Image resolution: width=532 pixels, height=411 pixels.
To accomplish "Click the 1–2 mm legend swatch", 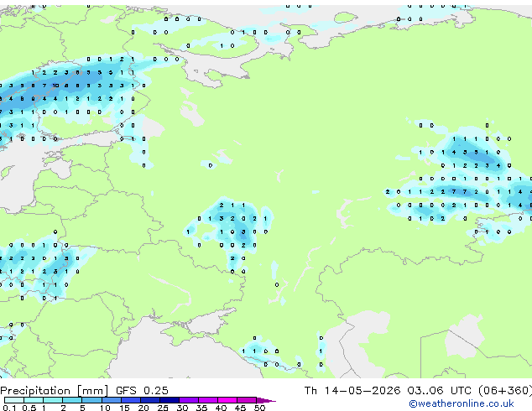I will 53,400.
